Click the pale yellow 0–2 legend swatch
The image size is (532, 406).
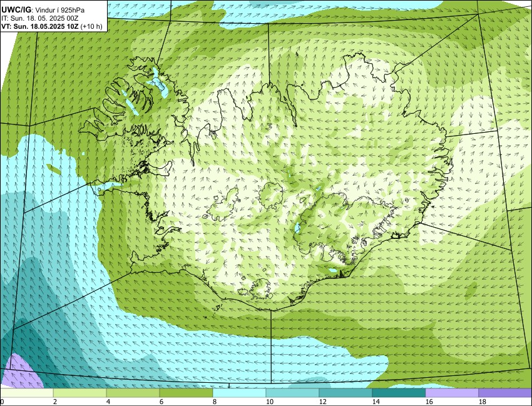(x=26, y=393)
